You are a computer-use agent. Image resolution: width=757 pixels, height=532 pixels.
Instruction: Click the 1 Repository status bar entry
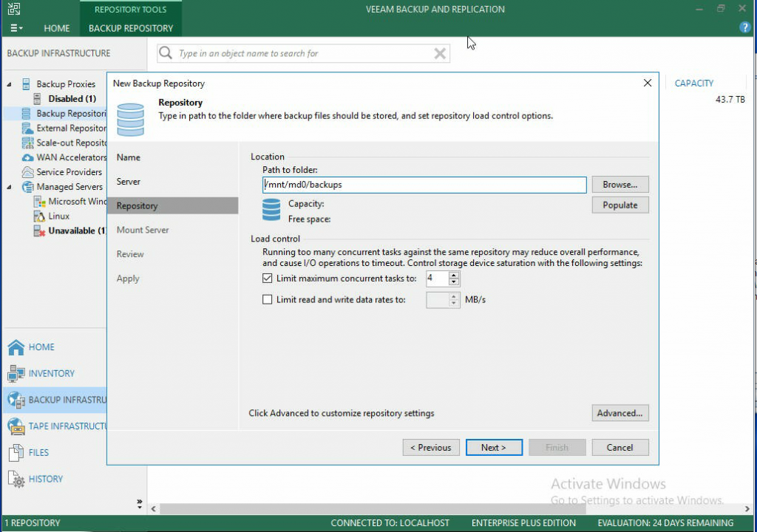pos(33,523)
